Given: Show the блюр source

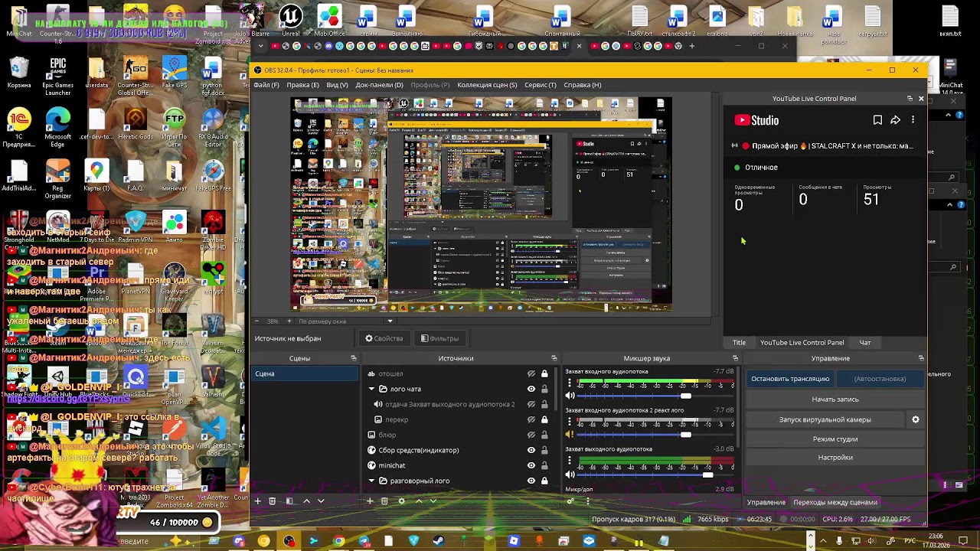Looking at the screenshot, I should 531,435.
